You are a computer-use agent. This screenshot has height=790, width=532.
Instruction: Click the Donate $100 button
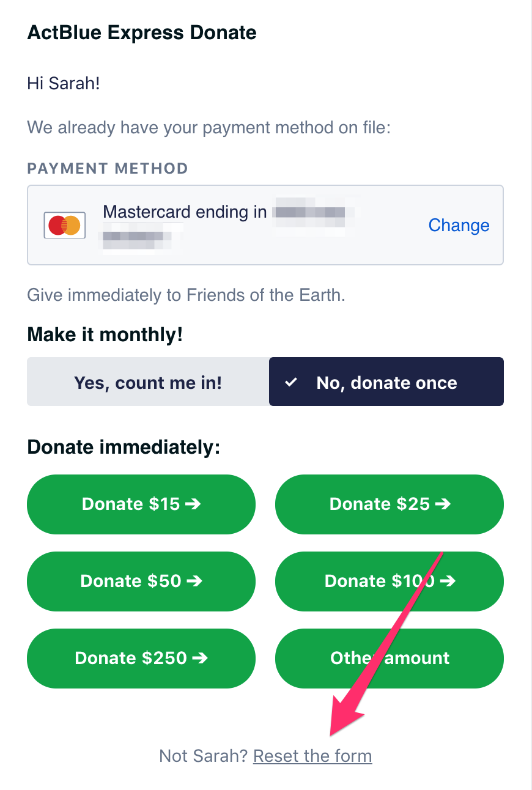coord(390,581)
